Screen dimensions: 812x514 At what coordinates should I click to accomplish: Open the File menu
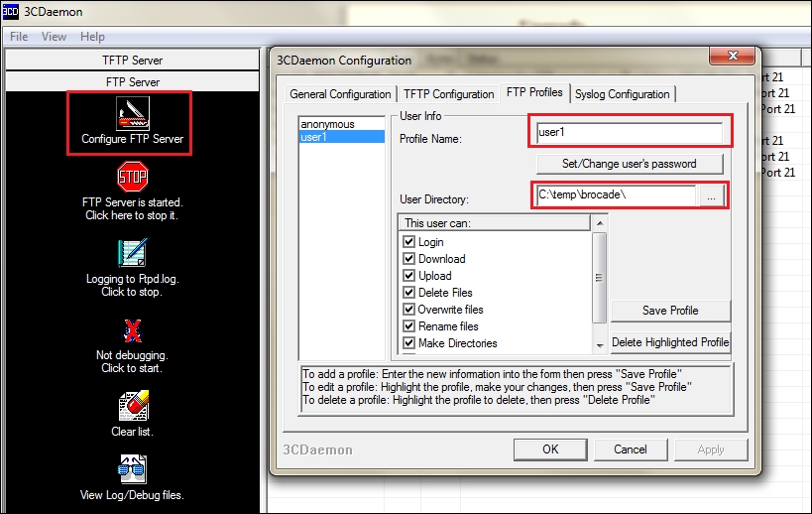(19, 37)
